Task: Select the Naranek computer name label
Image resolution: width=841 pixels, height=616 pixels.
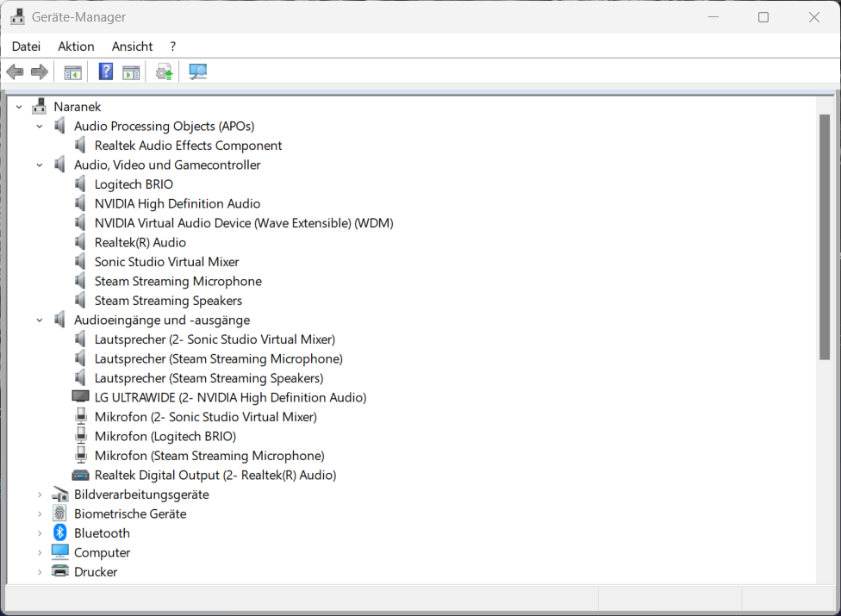Action: coord(78,107)
